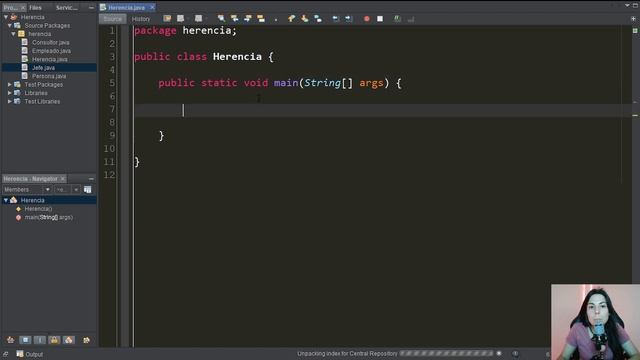This screenshot has width=640, height=360.
Task: Toggle Show Fields navigator filter
Action: click(25, 340)
